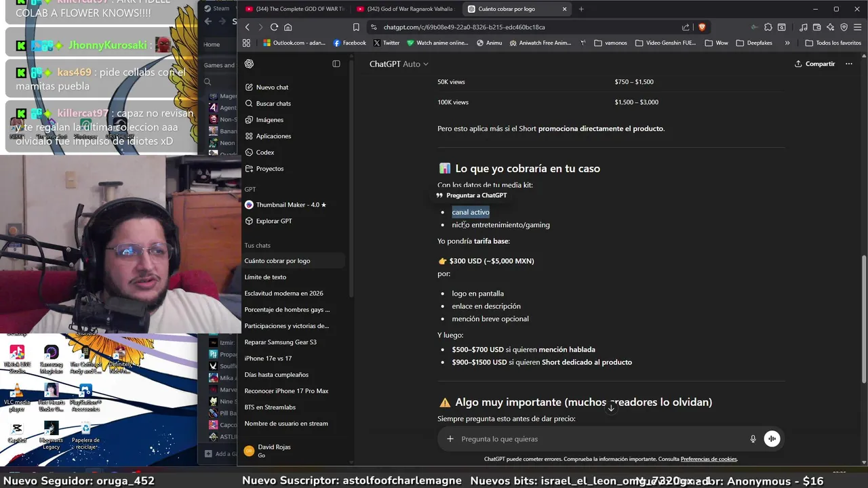The height and width of the screenshot is (488, 868).
Task: Open Hogwarts Legacy desktop shortcut
Action: point(51,435)
